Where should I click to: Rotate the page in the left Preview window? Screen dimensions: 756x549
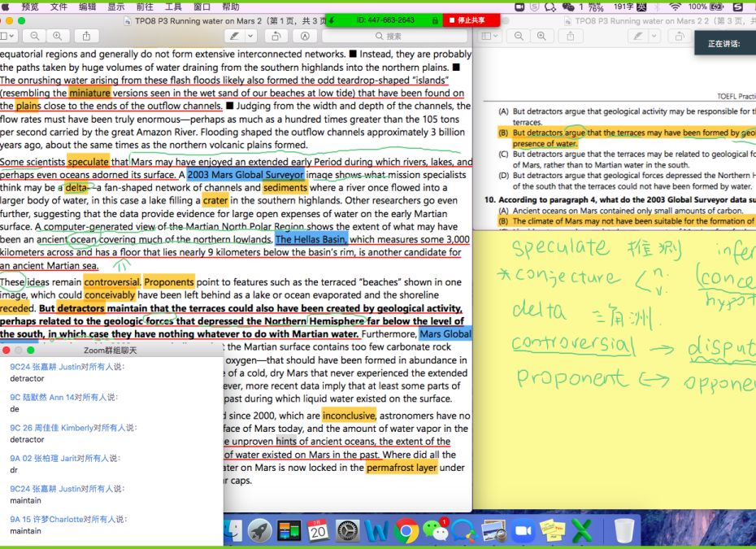[x=276, y=36]
